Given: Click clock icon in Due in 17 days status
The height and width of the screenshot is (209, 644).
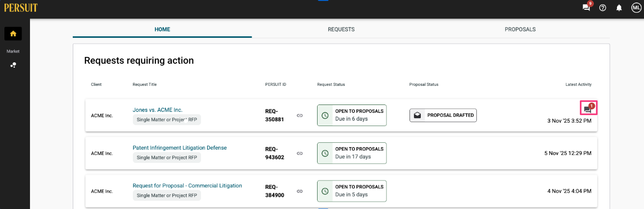Looking at the screenshot, I should (x=325, y=153).
